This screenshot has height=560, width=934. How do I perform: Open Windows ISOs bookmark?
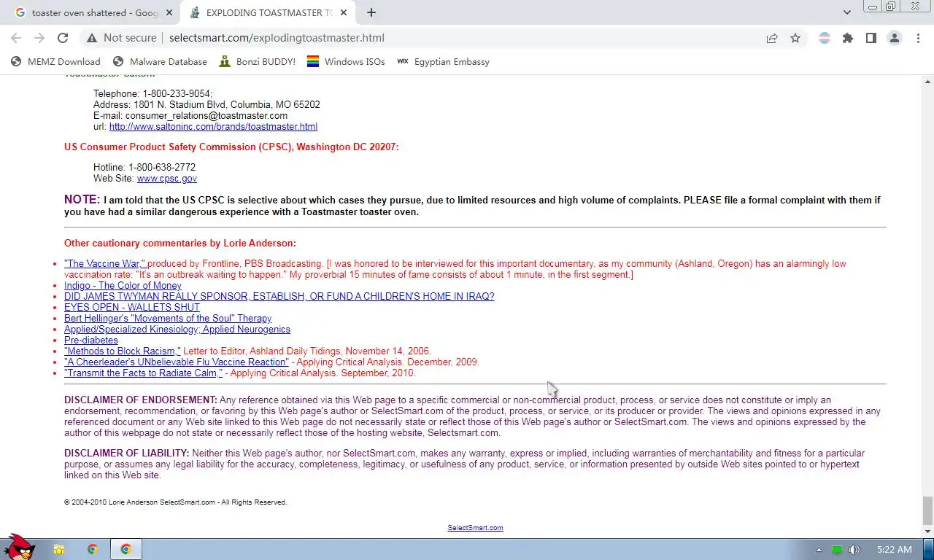coord(346,62)
